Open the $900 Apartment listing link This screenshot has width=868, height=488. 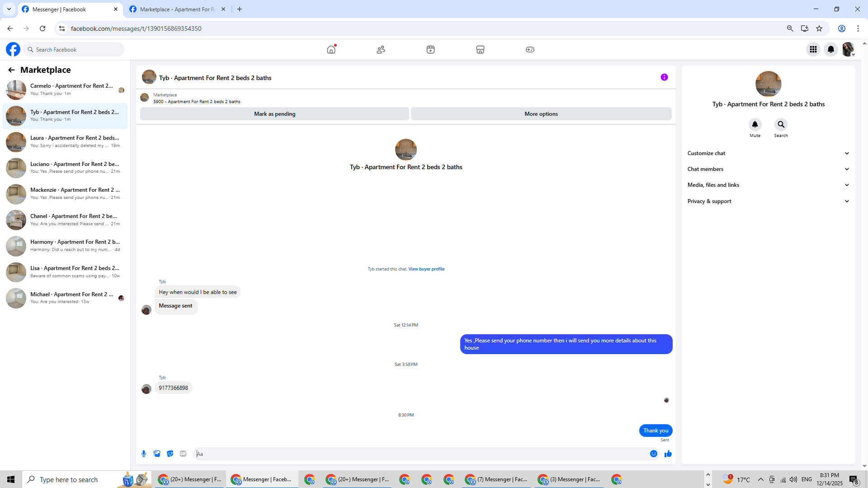tap(197, 102)
